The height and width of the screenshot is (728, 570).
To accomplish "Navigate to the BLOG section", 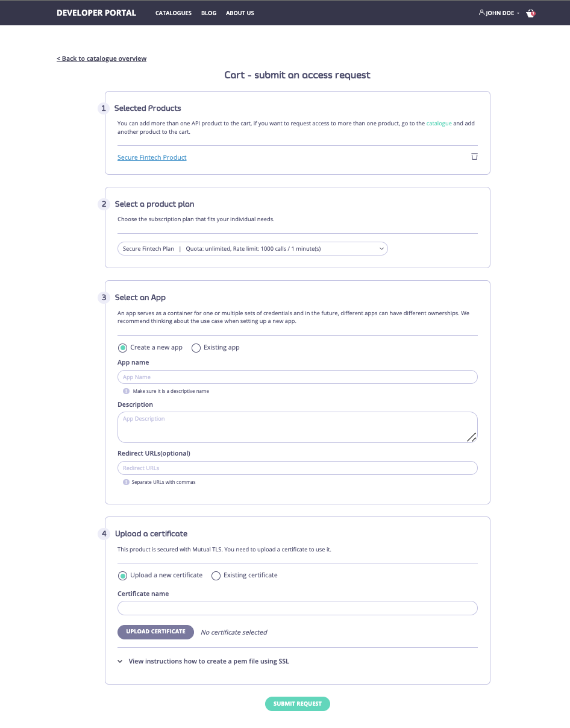I will point(208,13).
